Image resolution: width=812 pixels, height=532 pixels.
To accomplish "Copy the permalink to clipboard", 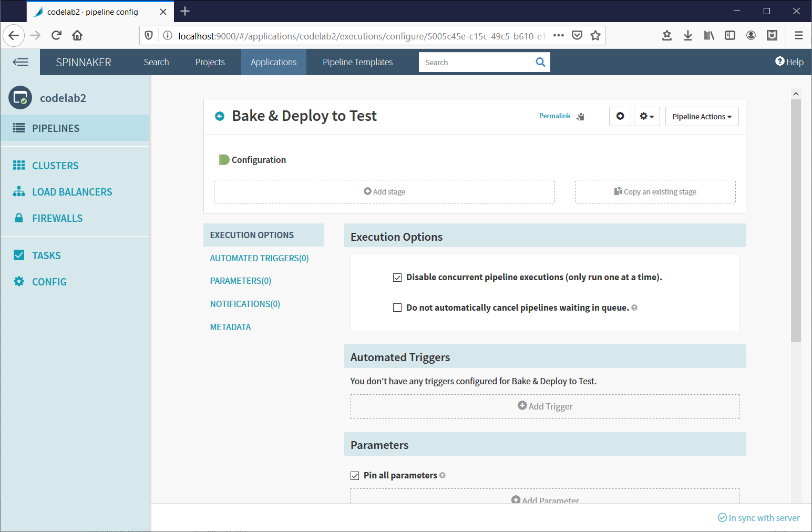I will point(580,116).
